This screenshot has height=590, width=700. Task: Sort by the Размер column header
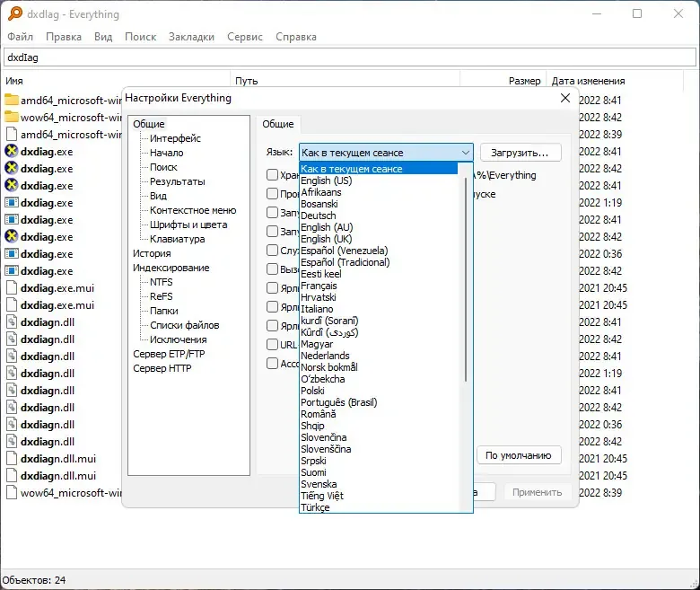coord(503,81)
